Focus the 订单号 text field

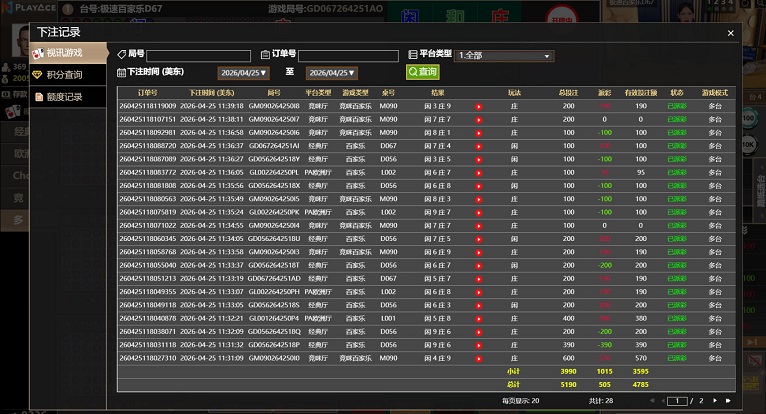coord(348,56)
